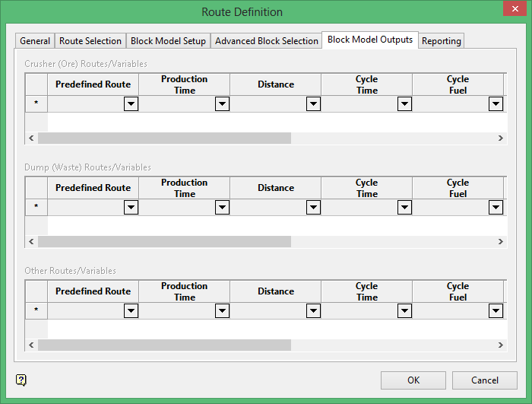Click Other Routes table scroll-right arrow
This screenshot has width=532, height=404.
coord(500,345)
